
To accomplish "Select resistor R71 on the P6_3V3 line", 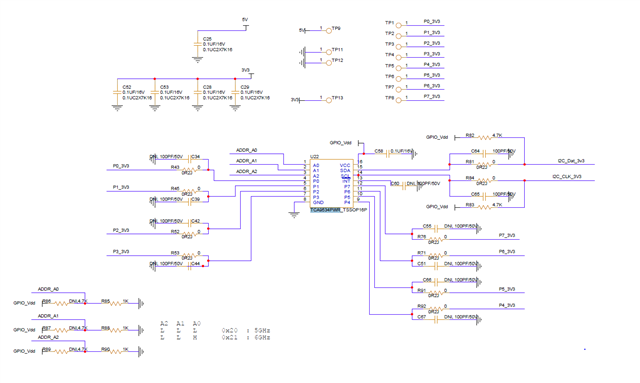I will 436,256.
